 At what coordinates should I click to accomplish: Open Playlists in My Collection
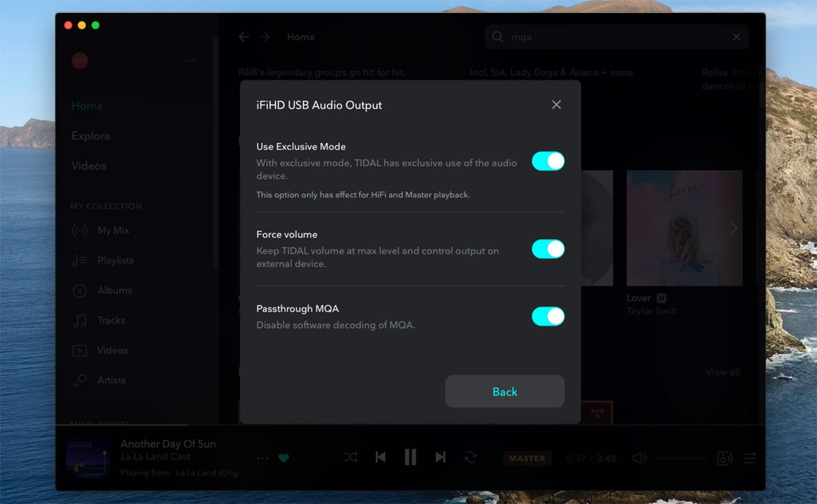[116, 261]
